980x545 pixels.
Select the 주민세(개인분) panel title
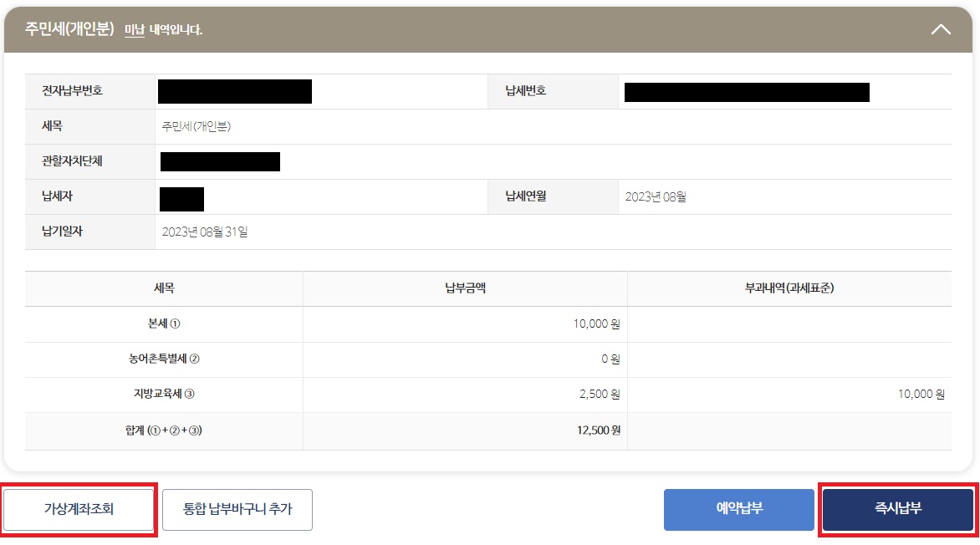click(x=69, y=28)
